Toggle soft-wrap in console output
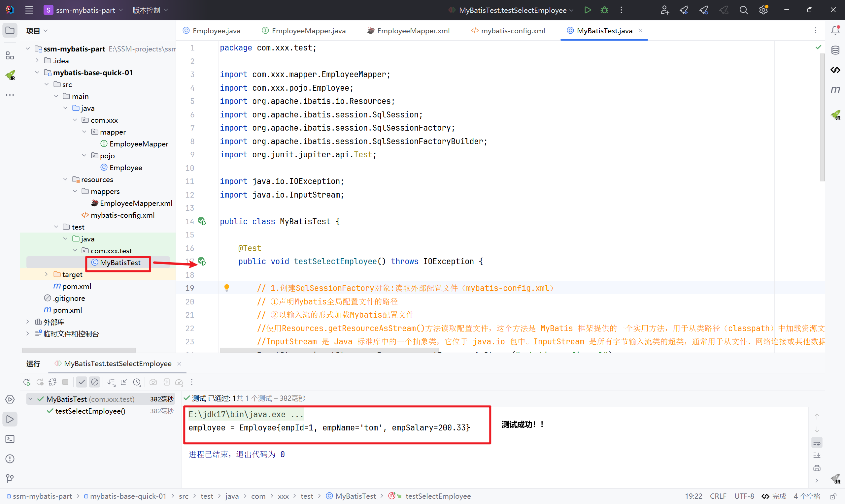Viewport: 845px width, 504px height. pyautogui.click(x=817, y=443)
